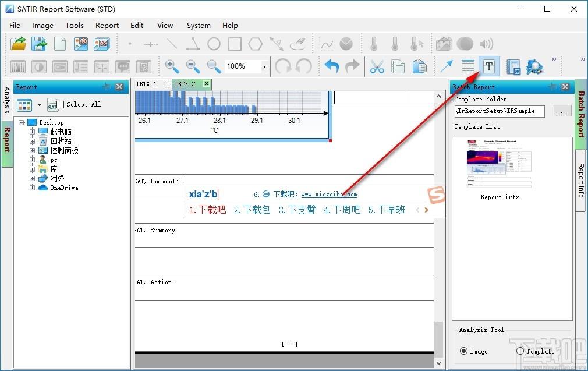Expand the 网络 tree node
Screen dimensions: 588x371
32,179
